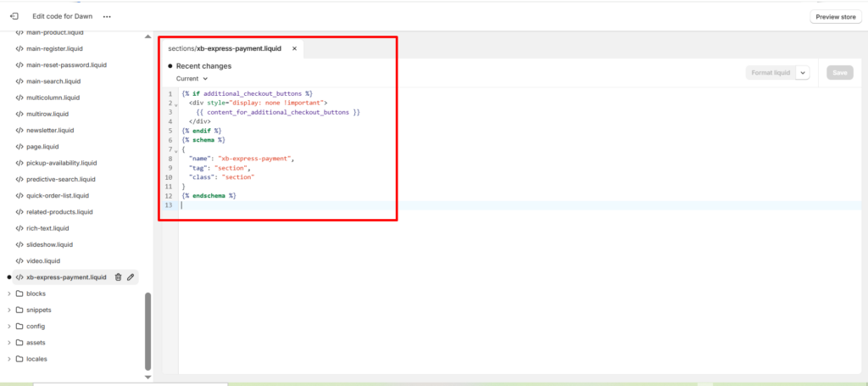
Task: Expand the snippets folder chevron
Action: 8,310
